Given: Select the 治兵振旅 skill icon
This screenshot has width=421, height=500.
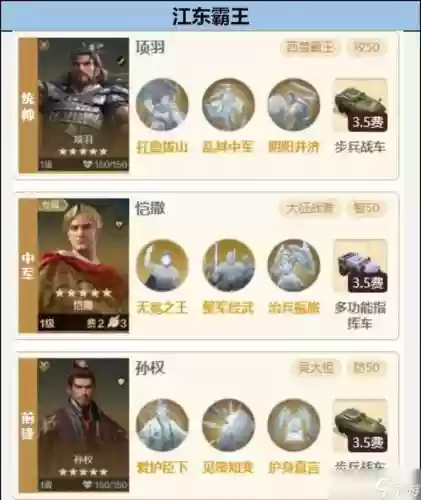Looking at the screenshot, I should pyautogui.click(x=294, y=266).
